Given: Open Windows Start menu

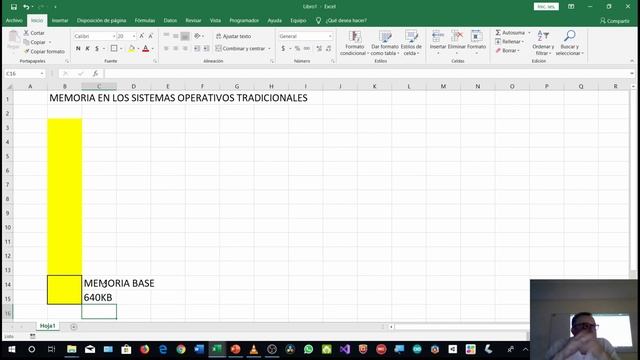Looking at the screenshot, I should (12, 349).
